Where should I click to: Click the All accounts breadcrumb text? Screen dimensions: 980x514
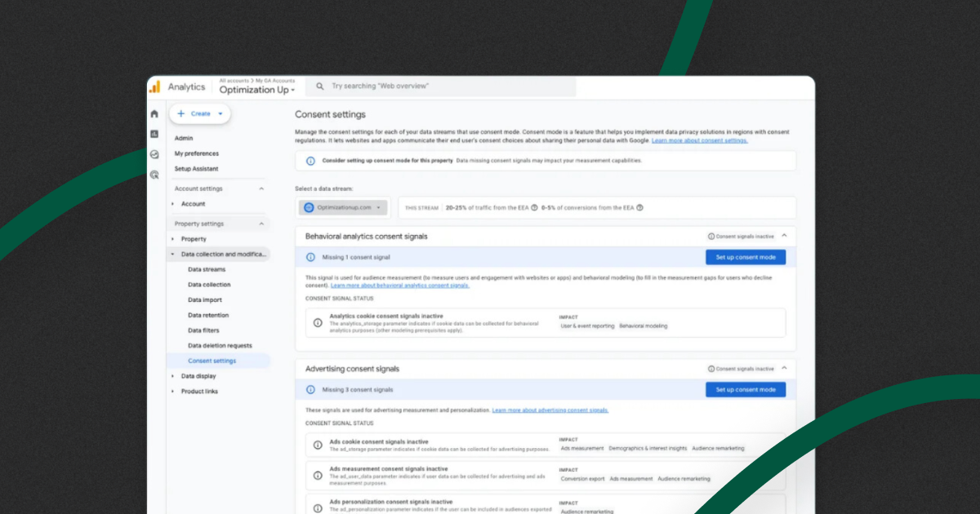tap(234, 81)
